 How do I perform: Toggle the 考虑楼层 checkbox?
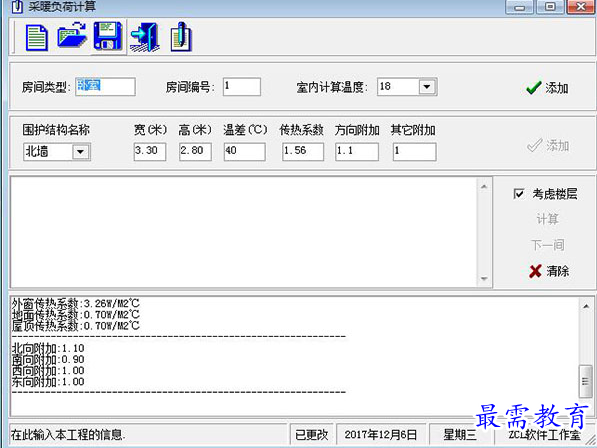point(519,194)
